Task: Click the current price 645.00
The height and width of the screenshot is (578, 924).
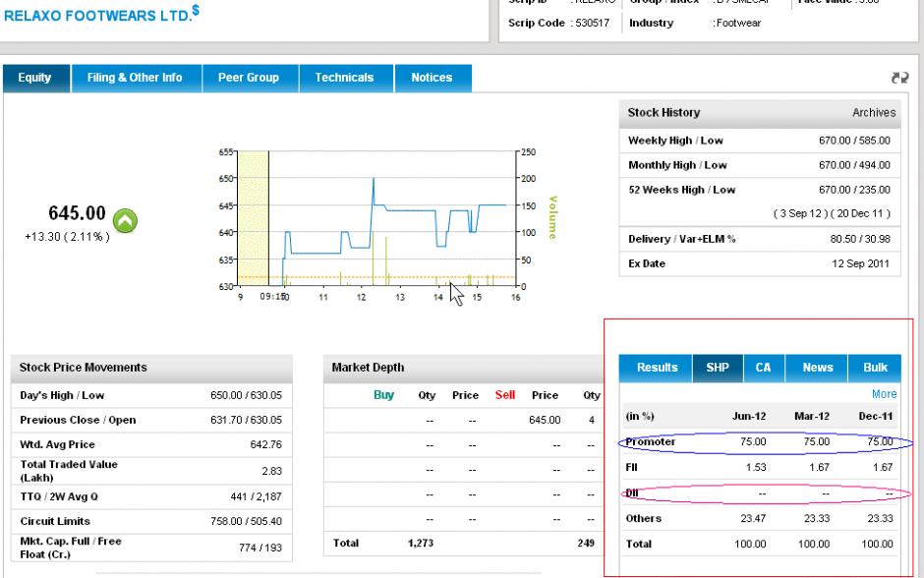Action: tap(78, 212)
